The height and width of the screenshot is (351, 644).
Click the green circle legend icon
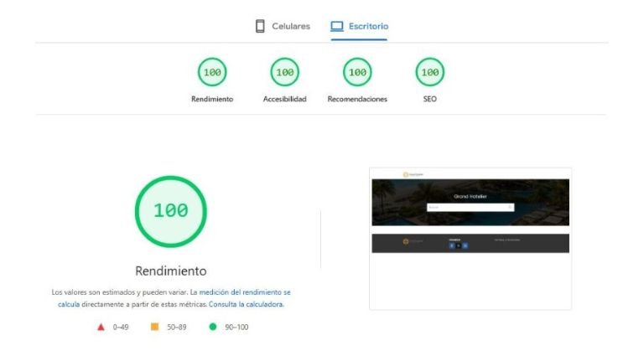[213, 327]
